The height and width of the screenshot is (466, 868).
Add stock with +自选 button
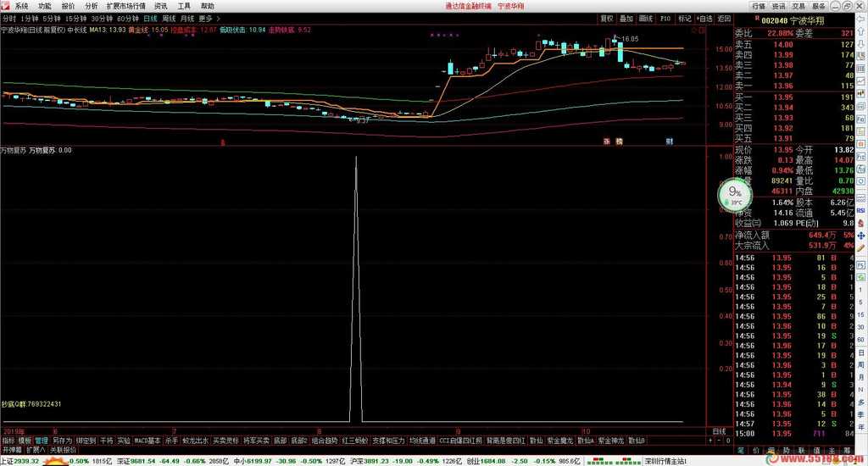704,19
